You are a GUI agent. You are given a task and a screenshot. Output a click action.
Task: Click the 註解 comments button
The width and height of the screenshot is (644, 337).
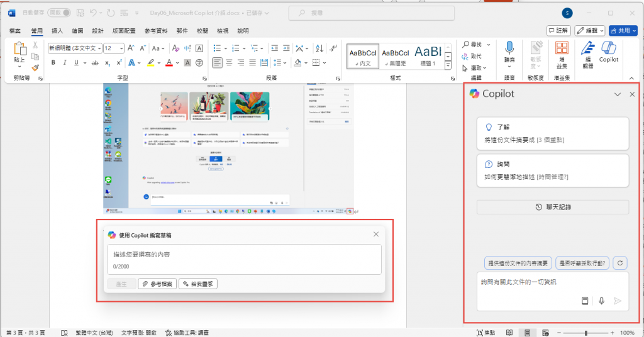558,30
